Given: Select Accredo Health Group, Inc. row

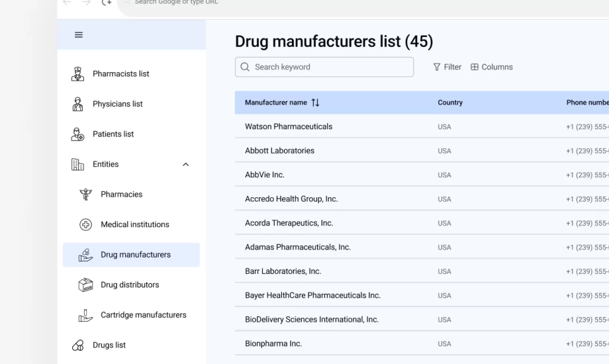Looking at the screenshot, I should tap(422, 199).
